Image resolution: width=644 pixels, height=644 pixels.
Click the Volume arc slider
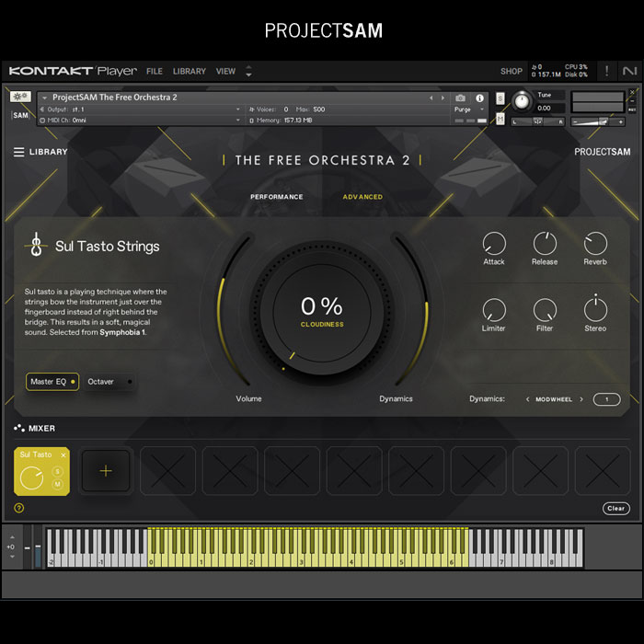click(224, 310)
